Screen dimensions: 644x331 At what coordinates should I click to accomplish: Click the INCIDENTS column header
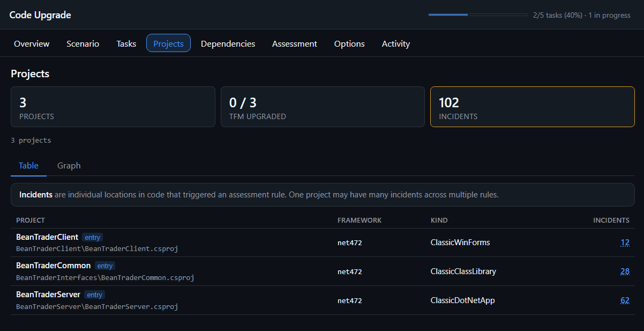[x=611, y=220]
